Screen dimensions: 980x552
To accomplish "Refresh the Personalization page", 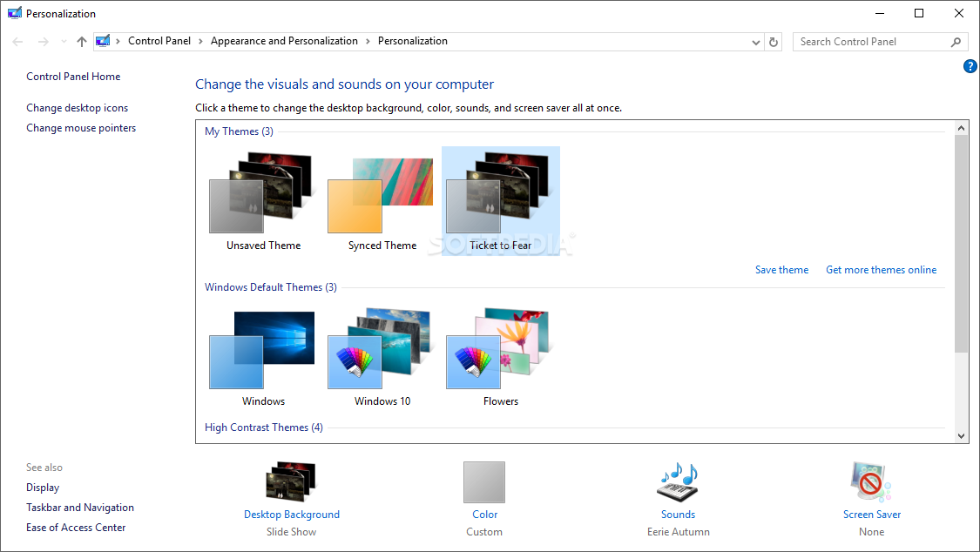I will tap(774, 42).
